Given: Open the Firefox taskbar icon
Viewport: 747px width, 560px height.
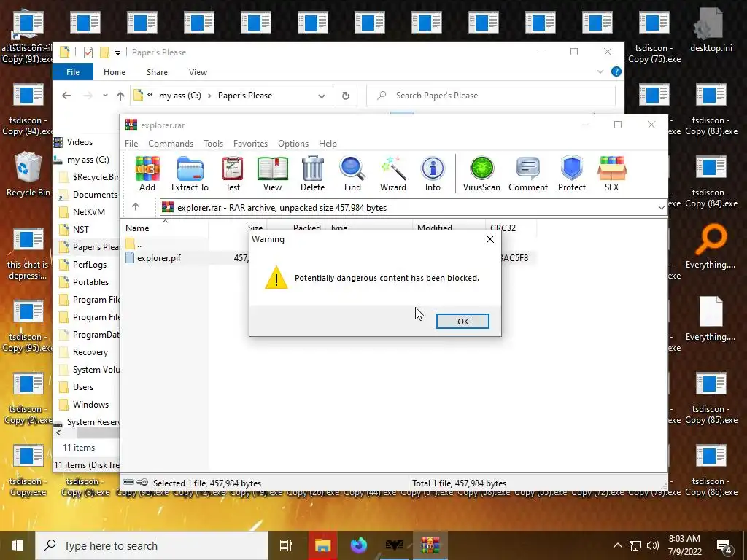Looking at the screenshot, I should [359, 545].
